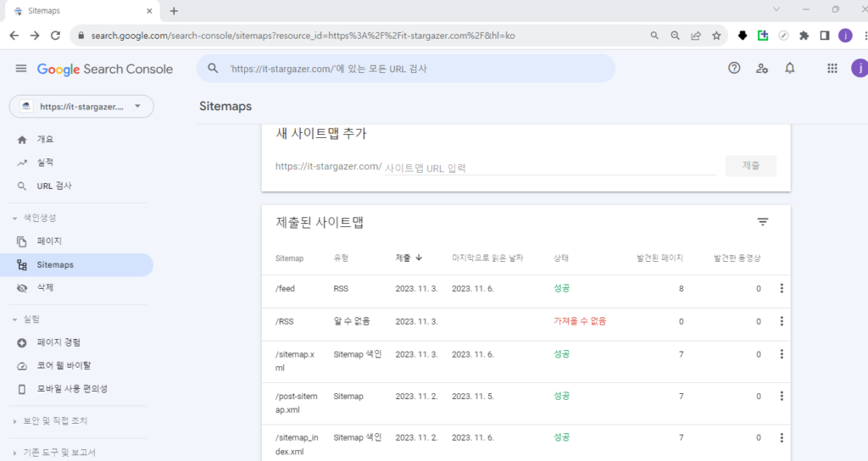Open the Chrome profile avatar
The width and height of the screenshot is (868, 461).
coord(845,36)
